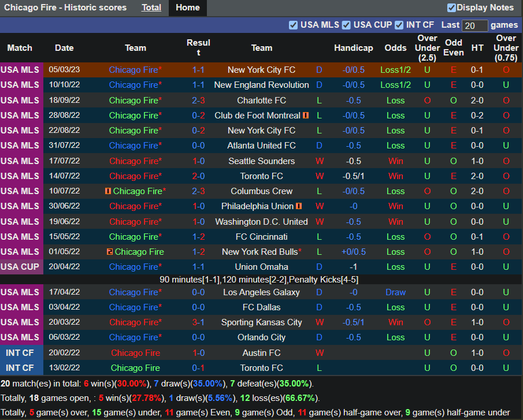Click the 2-3 result against Charlotte FC
Screen dimensions: 523x420
point(198,101)
